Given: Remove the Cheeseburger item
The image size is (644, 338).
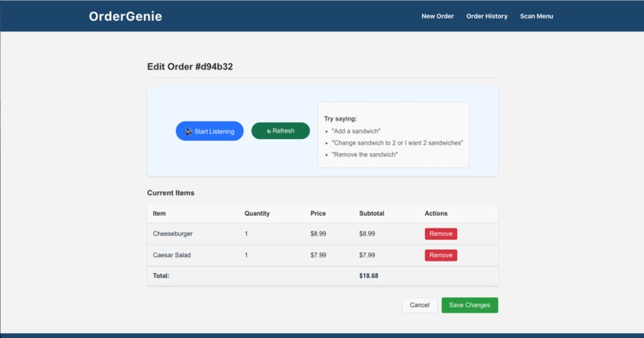Looking at the screenshot, I should tap(441, 233).
